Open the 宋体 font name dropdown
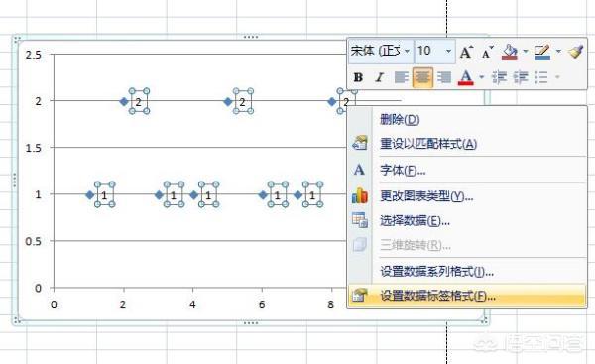 click(x=408, y=51)
